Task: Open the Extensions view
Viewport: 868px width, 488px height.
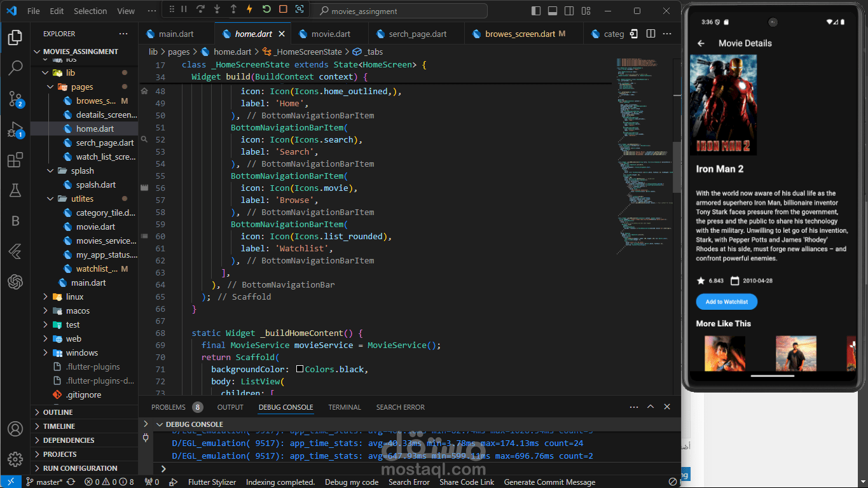Action: click(x=15, y=160)
